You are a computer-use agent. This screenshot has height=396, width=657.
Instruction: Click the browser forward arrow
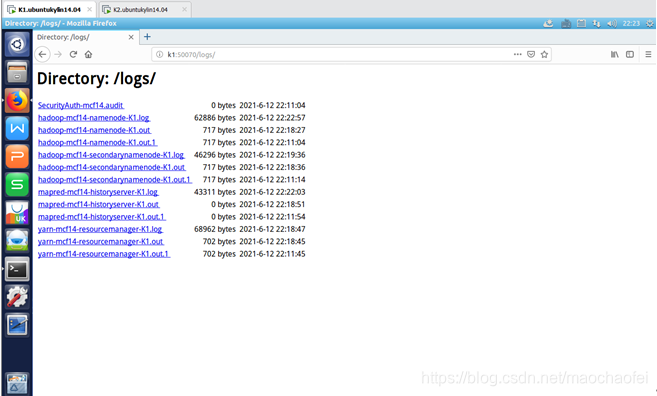tap(58, 54)
